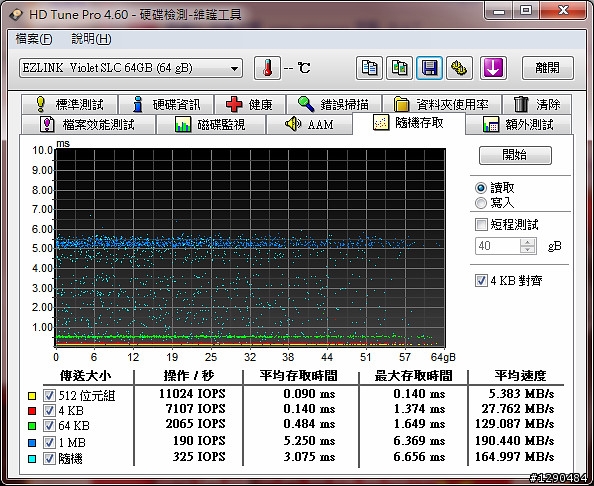Open the 檔案(F) menu
The image size is (594, 486).
click(34, 39)
